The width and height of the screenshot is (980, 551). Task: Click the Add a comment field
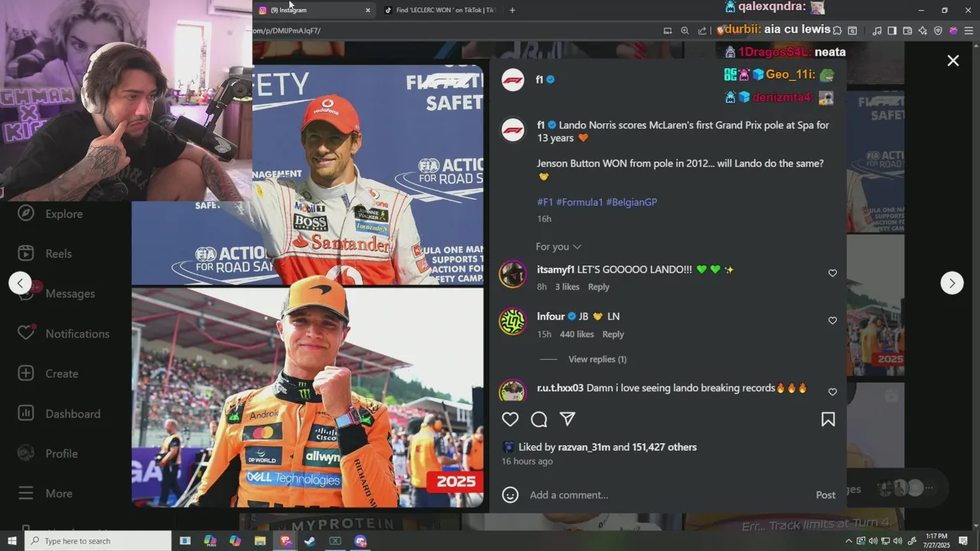coord(666,495)
